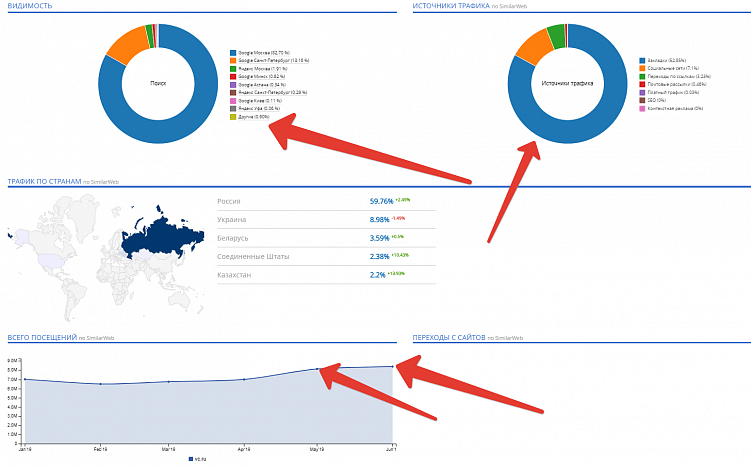The width and height of the screenshot is (751, 466).
Task: Toggle the Закладки traffic legend entry
Action: coord(663,61)
